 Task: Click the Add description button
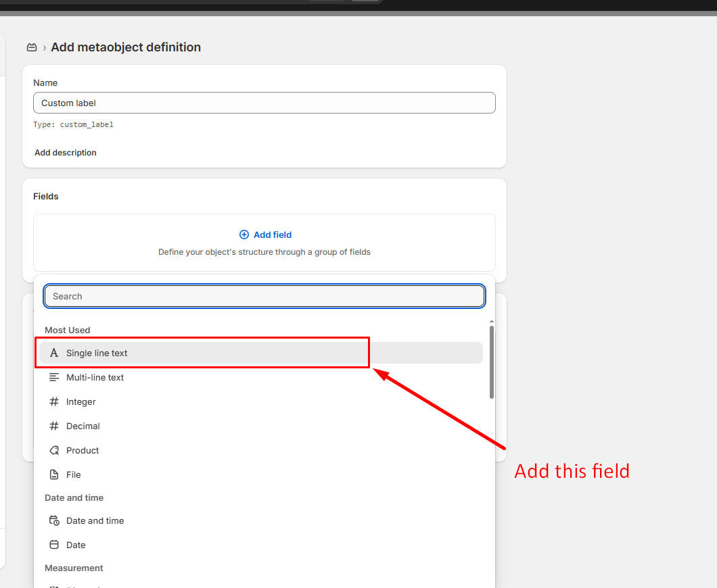click(66, 153)
